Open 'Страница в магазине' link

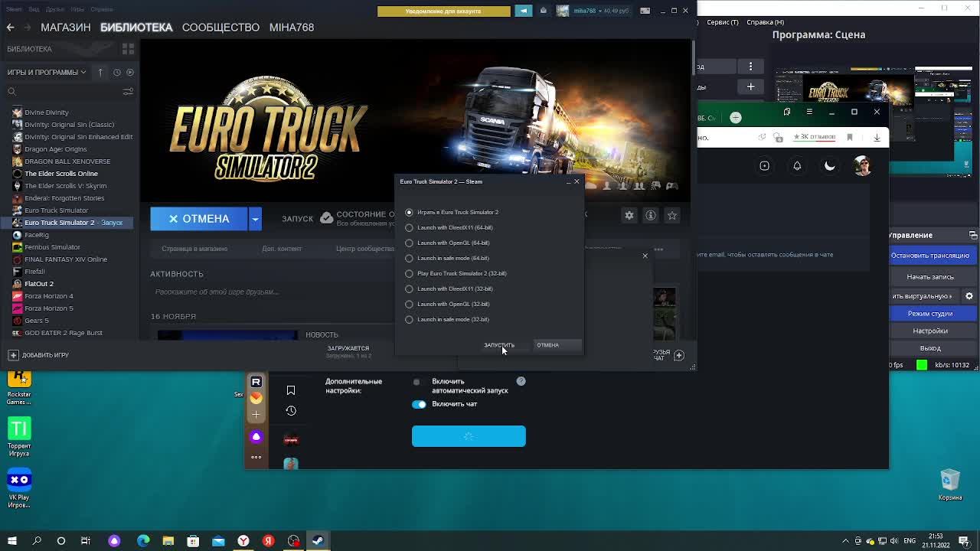click(x=194, y=249)
